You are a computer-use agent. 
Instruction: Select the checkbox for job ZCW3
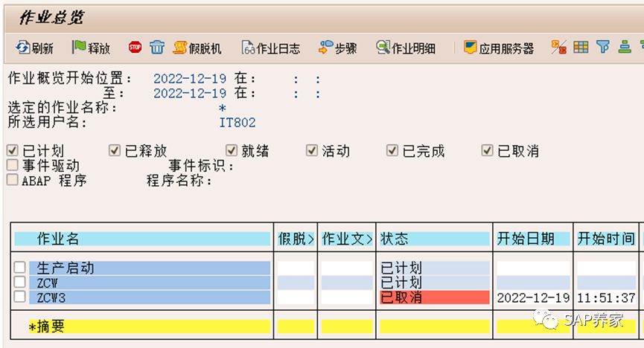[x=19, y=296]
